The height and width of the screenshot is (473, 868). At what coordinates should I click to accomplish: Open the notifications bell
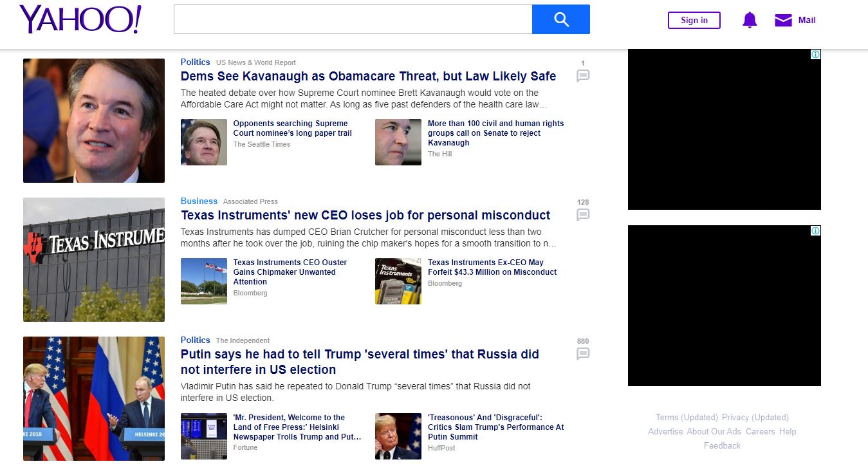[x=750, y=20]
